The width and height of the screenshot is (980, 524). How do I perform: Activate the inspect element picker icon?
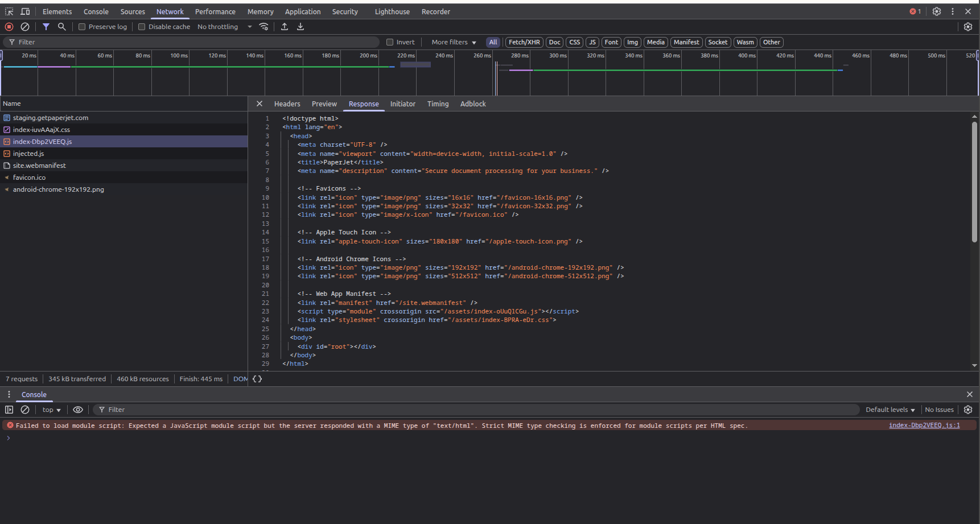click(9, 11)
